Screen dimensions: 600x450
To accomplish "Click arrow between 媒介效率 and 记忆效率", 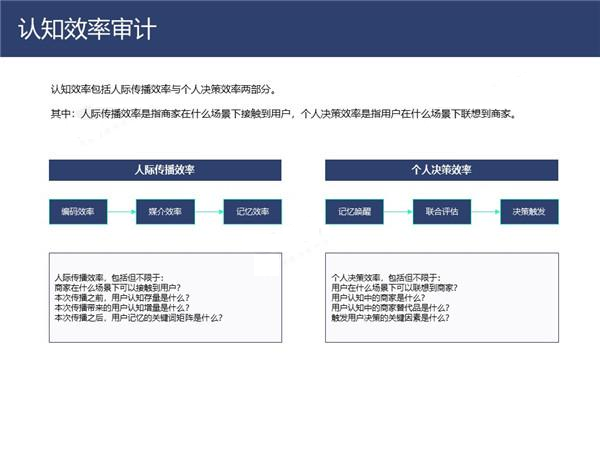I will tap(208, 212).
